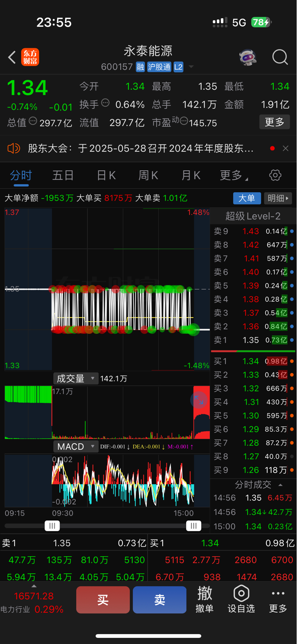The height and width of the screenshot is (644, 297).
Task: Tap the 大单买 8175万 value
Action: pos(118,198)
